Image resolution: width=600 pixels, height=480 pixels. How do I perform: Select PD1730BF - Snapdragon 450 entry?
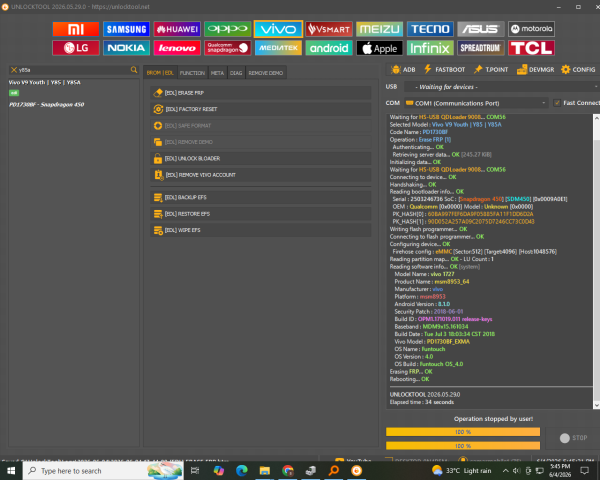pos(46,104)
